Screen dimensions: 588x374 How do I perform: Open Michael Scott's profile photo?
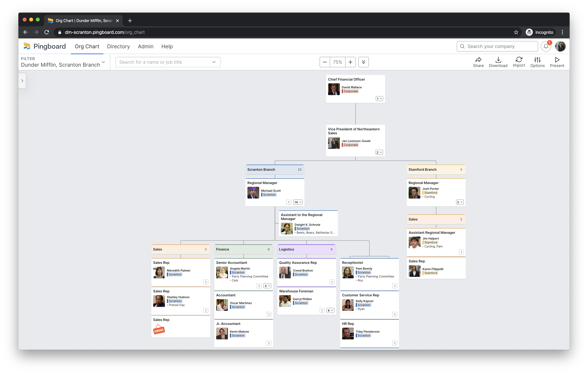(253, 193)
